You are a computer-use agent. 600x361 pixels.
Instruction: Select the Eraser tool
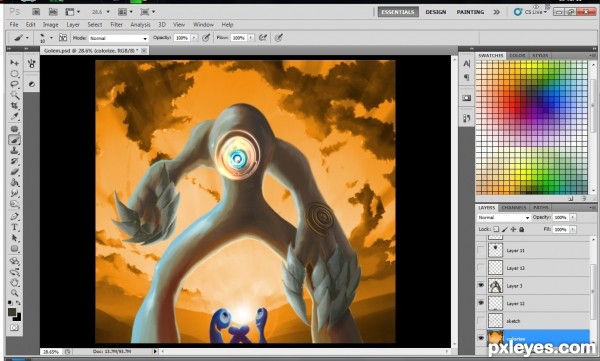[15, 172]
